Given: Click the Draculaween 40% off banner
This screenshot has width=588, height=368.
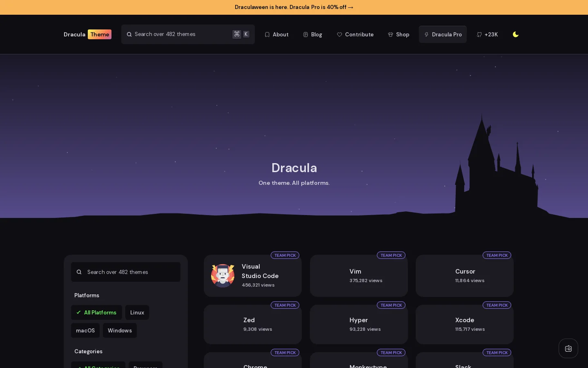Looking at the screenshot, I should tap(294, 7).
